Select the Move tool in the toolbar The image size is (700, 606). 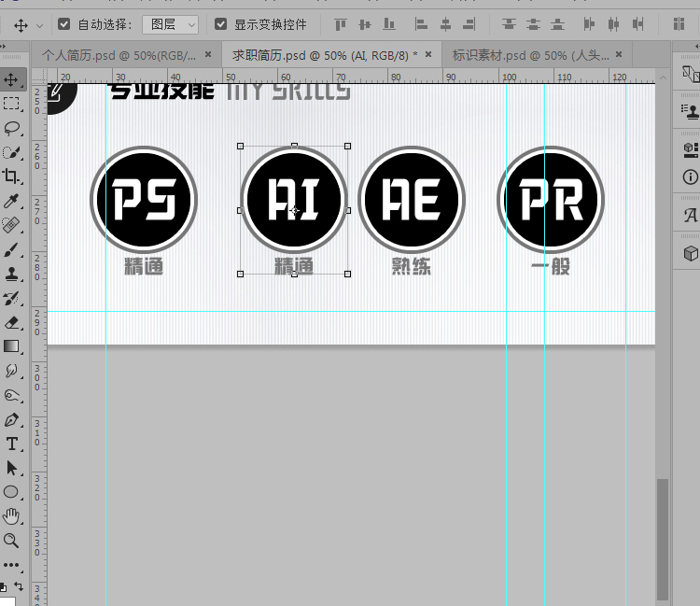coord(11,79)
